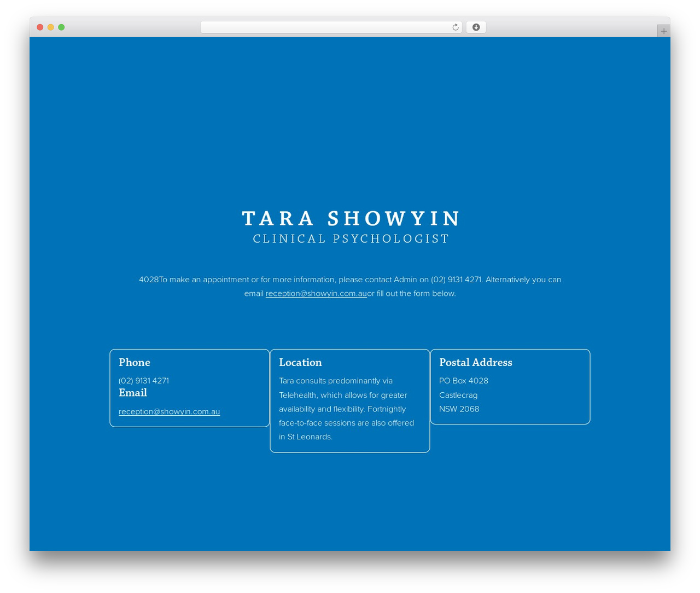Click the PO Box 4028 line

(x=464, y=381)
